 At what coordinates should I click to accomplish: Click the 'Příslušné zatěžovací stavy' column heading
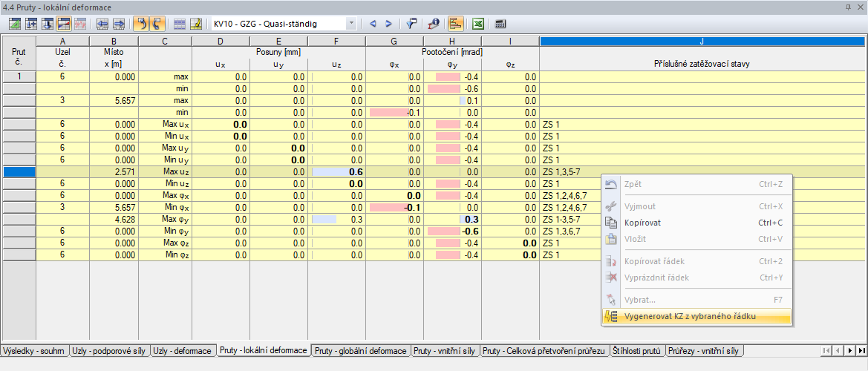click(702, 64)
